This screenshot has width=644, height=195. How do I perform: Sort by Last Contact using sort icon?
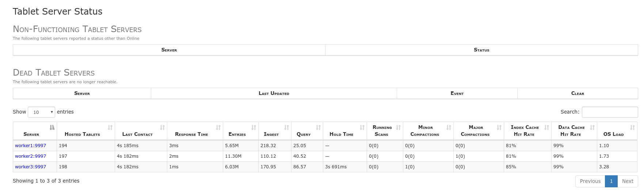pyautogui.click(x=162, y=127)
